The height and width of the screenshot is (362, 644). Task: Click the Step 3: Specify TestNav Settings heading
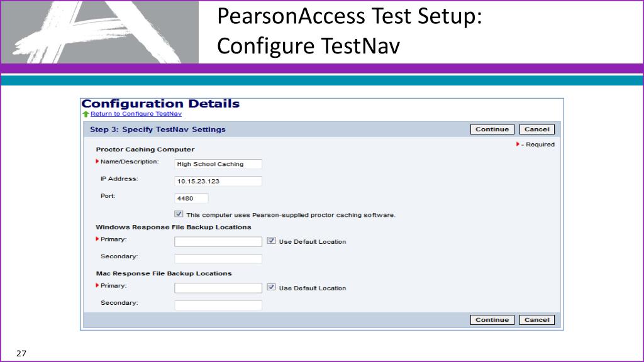pos(158,129)
